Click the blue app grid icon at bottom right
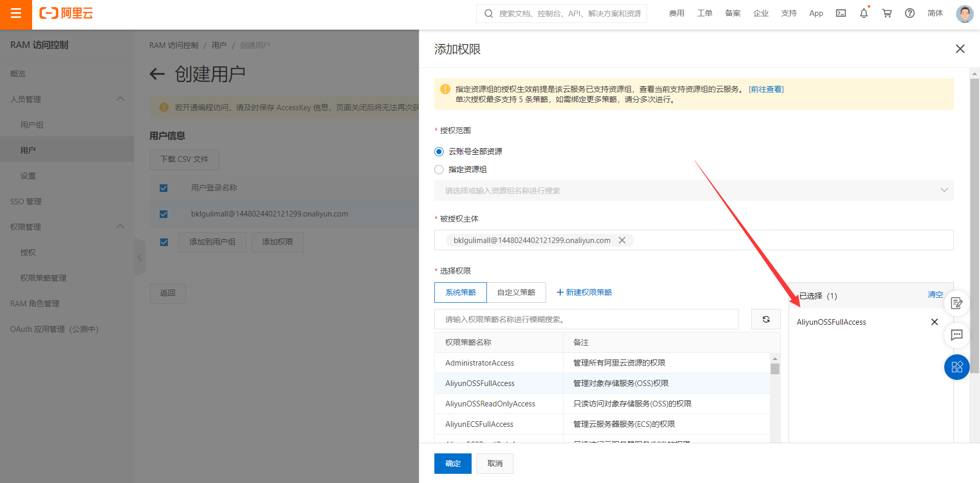 pos(957,367)
